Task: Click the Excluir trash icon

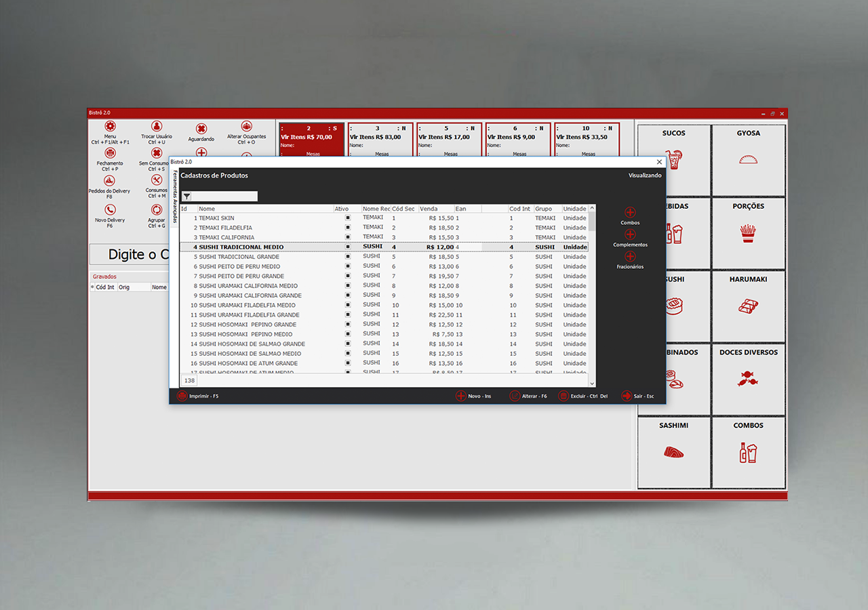Action: click(563, 396)
